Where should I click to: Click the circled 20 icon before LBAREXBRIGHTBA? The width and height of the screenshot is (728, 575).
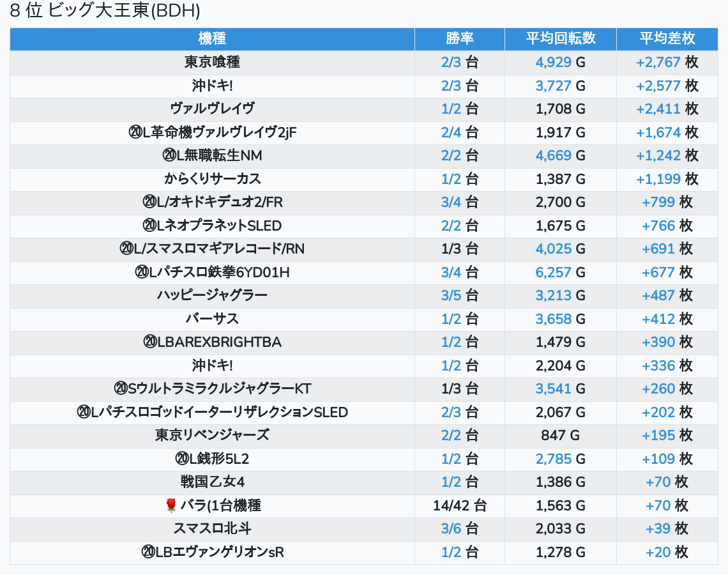[x=150, y=342]
